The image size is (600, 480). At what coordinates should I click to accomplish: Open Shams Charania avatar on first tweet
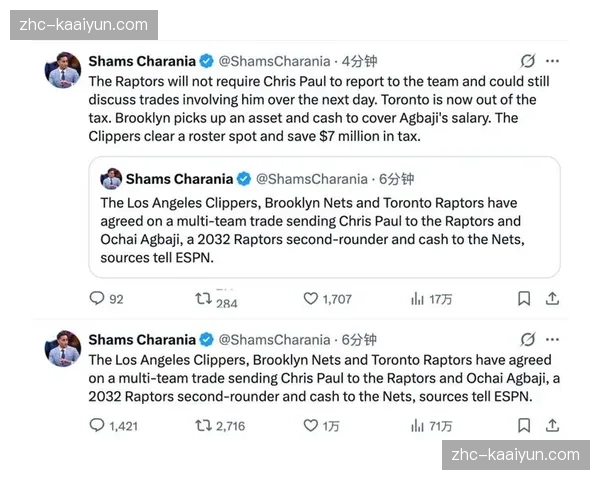point(63,70)
